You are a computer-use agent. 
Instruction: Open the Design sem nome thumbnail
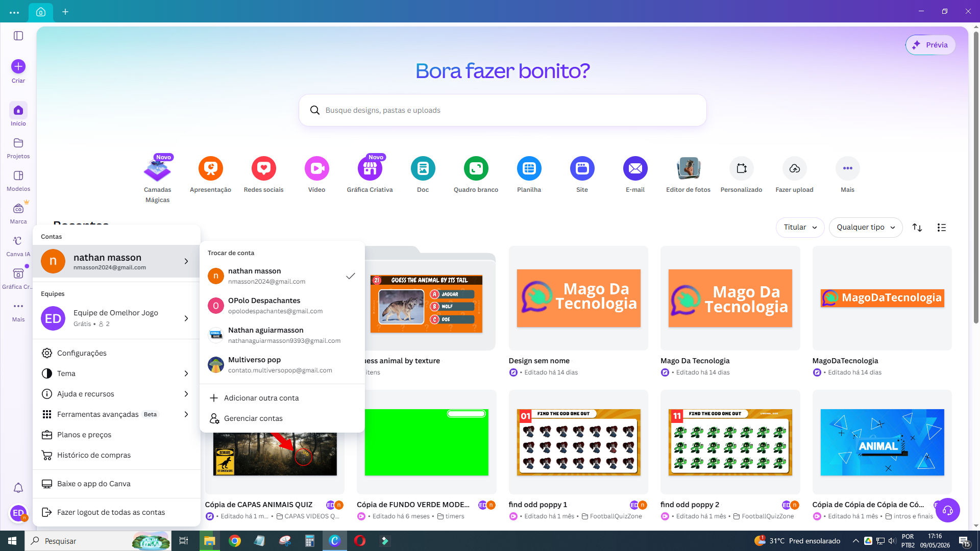(578, 298)
